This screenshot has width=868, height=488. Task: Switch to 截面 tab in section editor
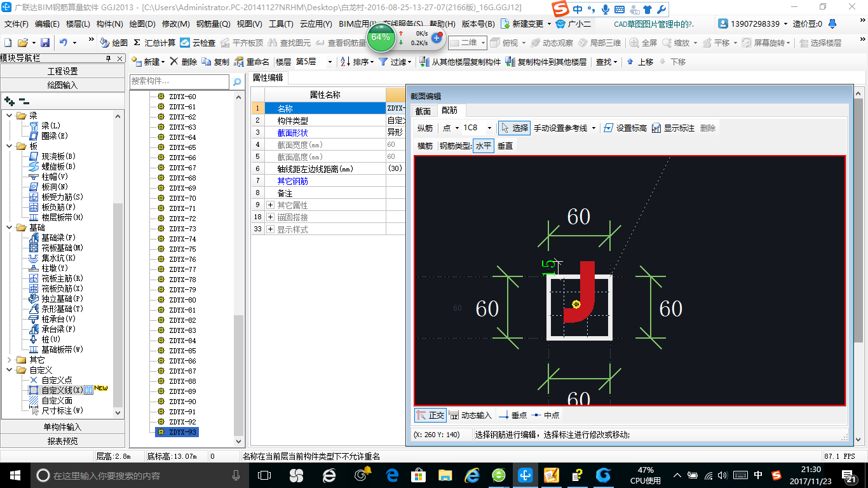click(423, 111)
